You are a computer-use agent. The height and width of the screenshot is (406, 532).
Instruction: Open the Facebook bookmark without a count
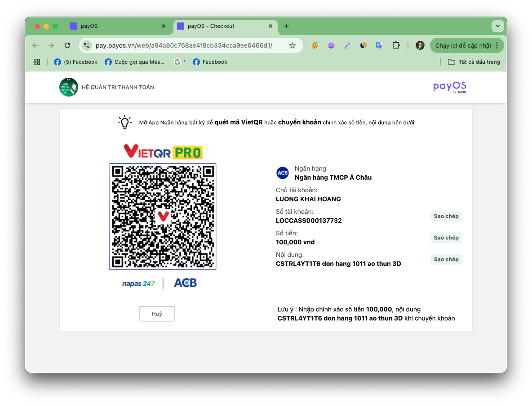(210, 62)
